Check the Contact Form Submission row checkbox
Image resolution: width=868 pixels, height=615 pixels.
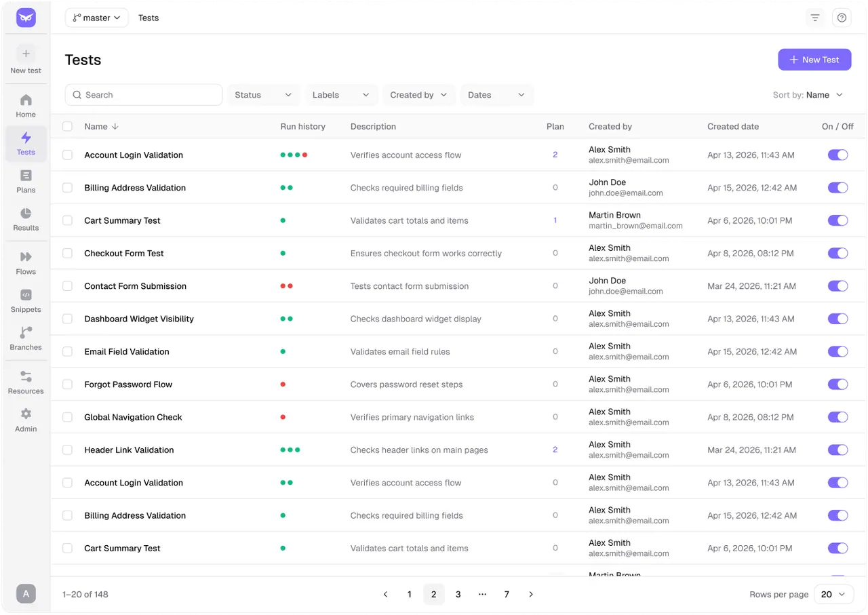(x=67, y=286)
